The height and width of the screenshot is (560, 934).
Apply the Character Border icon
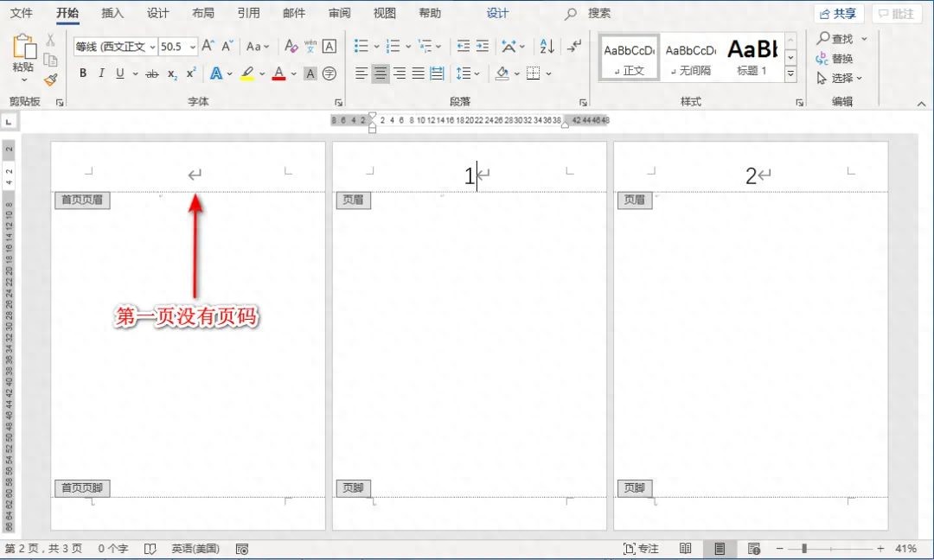329,46
